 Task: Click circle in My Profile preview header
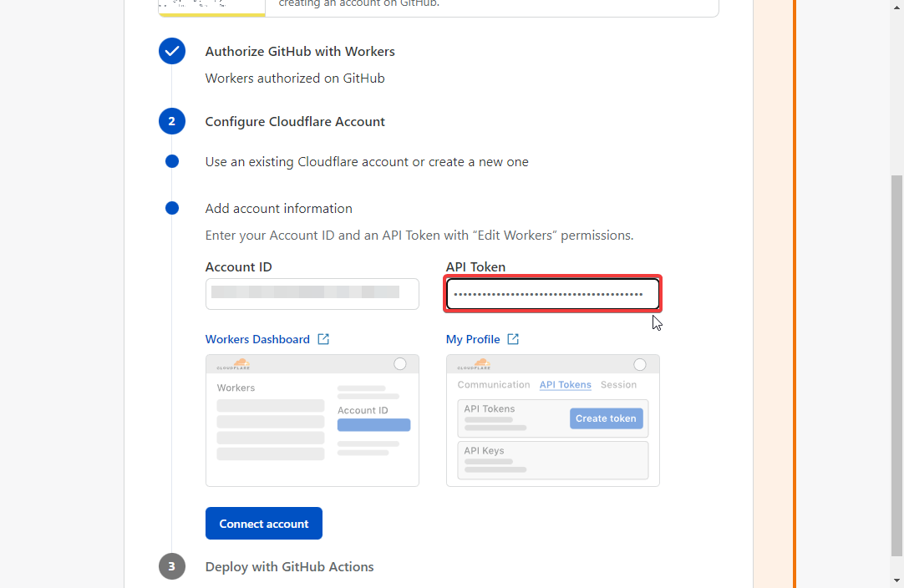click(640, 364)
